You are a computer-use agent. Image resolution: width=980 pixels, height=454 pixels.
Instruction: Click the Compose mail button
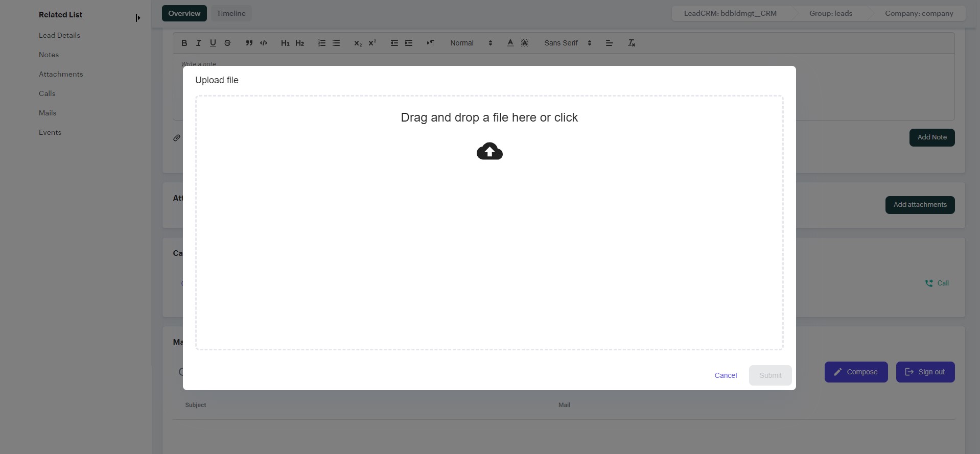tap(856, 372)
